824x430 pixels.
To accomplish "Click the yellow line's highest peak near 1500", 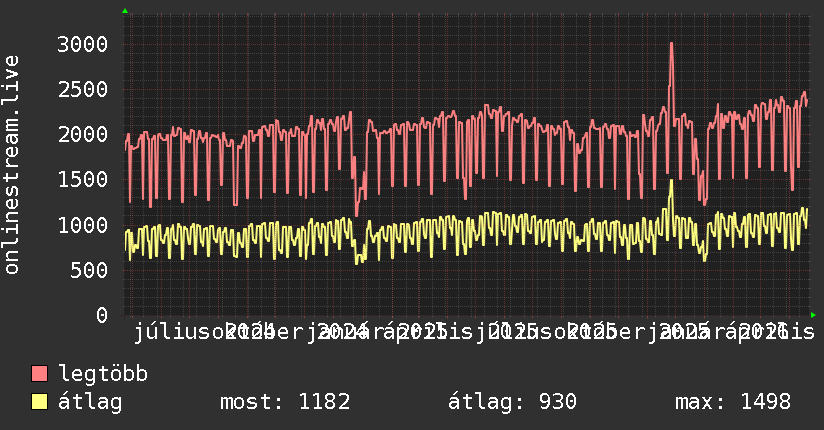I will (671, 181).
